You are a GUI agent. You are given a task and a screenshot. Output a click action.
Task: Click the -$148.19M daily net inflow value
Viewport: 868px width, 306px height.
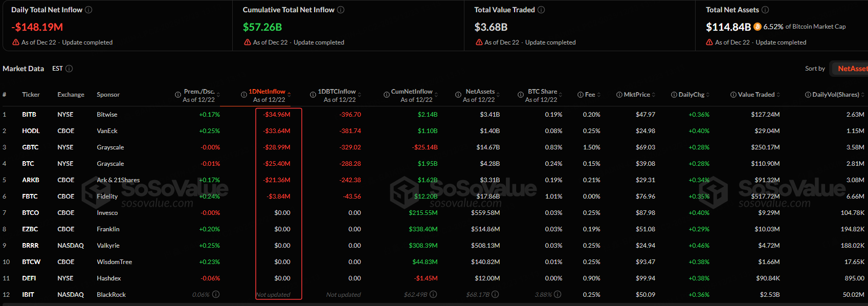tap(37, 27)
